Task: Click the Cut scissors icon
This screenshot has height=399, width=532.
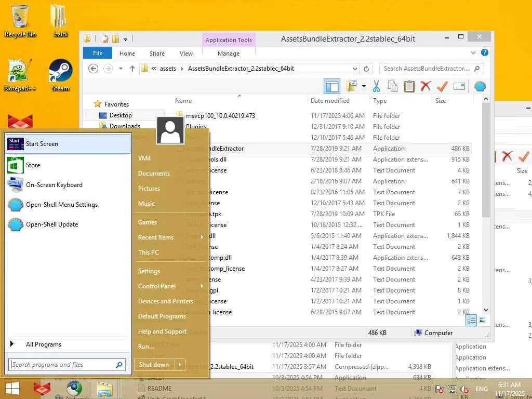Action: coord(376,86)
